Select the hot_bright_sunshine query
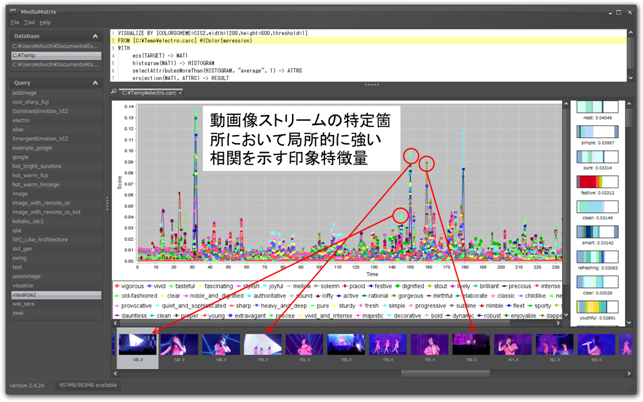The height and width of the screenshot is (402, 643). pyautogui.click(x=39, y=165)
